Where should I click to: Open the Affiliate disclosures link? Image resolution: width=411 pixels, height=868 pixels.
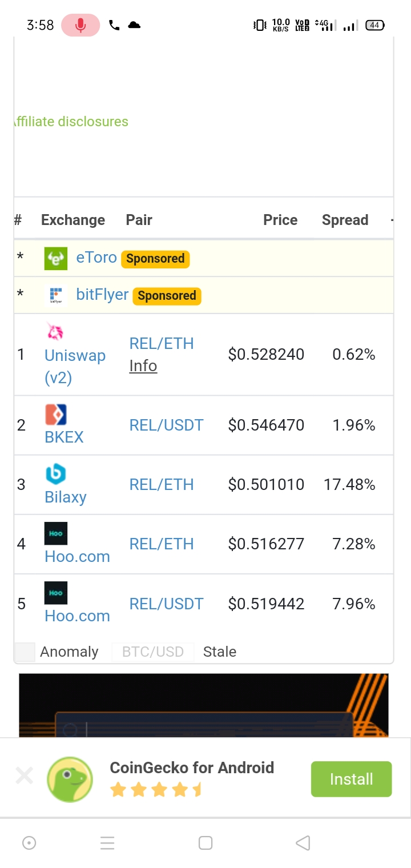(71, 122)
